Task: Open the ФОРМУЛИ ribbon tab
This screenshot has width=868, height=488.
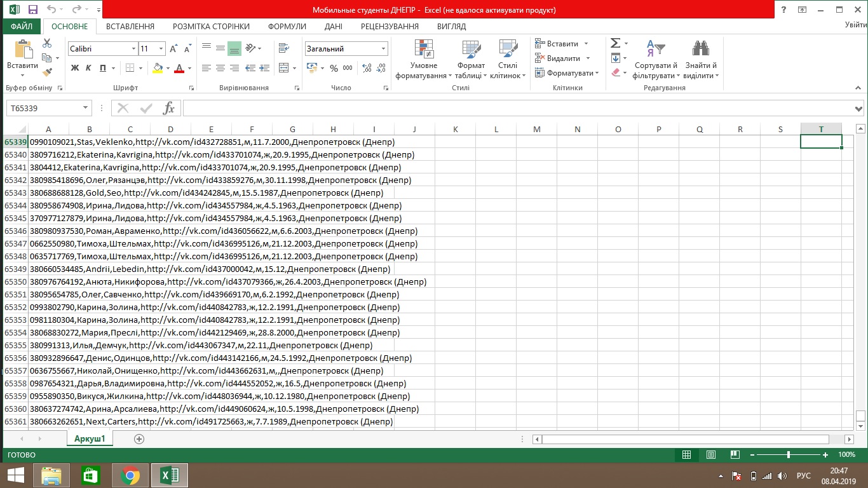Action: point(287,27)
